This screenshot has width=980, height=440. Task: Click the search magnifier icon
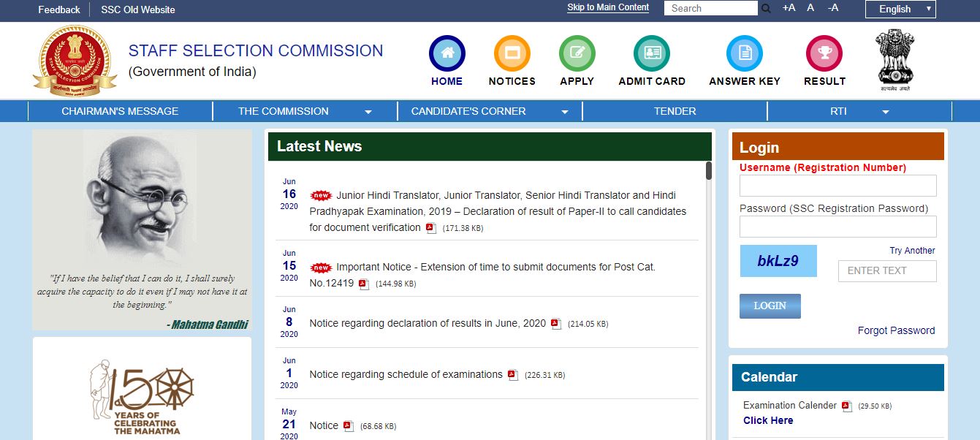766,9
